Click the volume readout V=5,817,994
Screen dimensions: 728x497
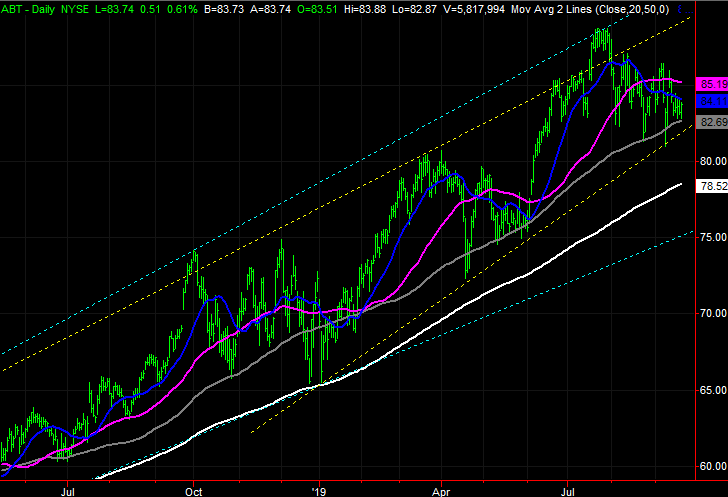click(474, 9)
